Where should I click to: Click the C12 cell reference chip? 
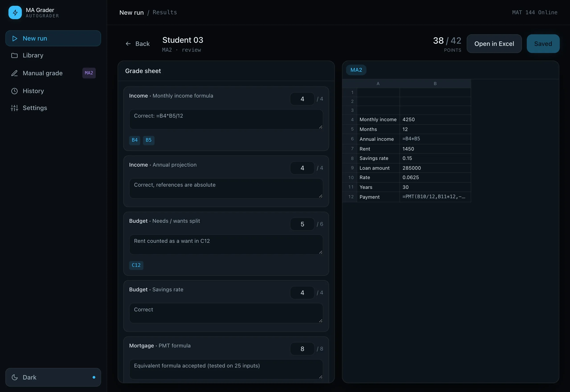click(x=136, y=265)
